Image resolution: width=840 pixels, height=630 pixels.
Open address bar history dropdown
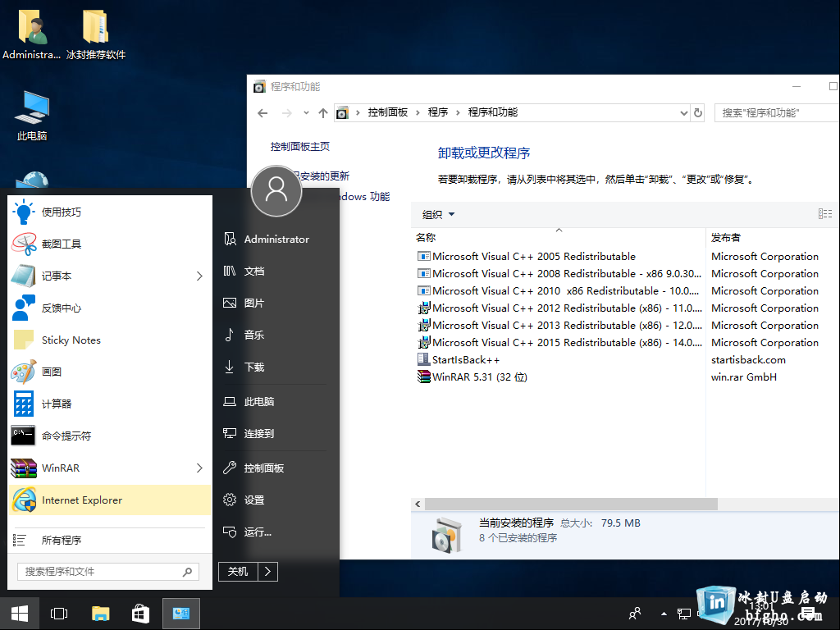pyautogui.click(x=683, y=113)
